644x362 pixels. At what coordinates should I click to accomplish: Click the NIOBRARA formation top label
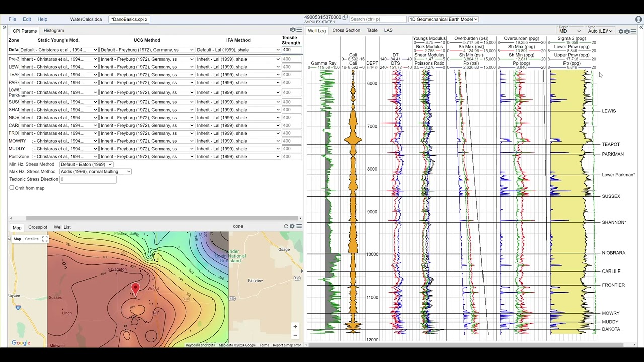613,253
